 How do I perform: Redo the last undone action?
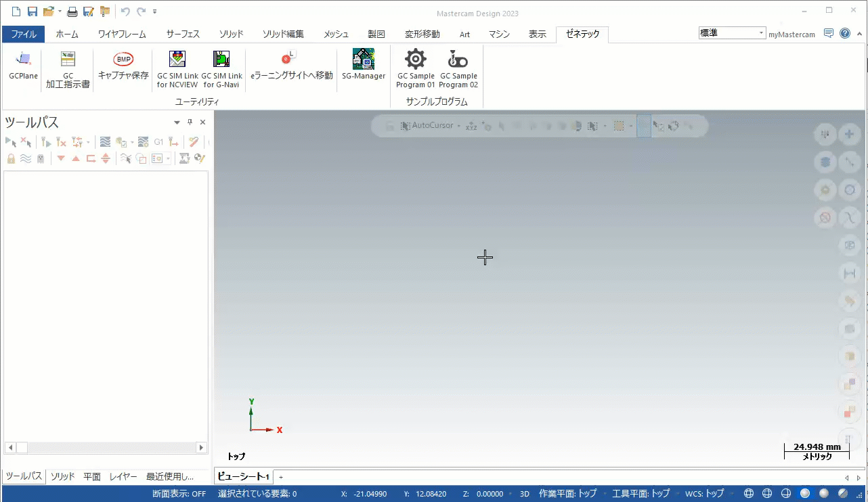142,12
